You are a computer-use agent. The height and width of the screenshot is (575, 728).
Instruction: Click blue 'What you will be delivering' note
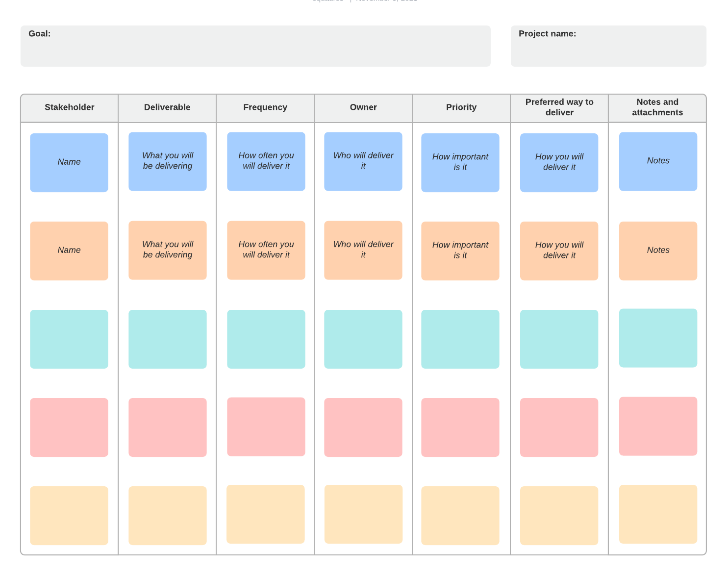168,161
